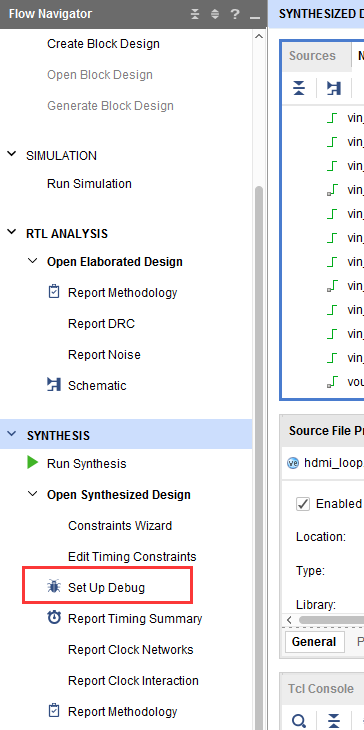364x730 pixels.
Task: Click the hdmi_loop file icon in Source File Properties
Action: coord(293,463)
